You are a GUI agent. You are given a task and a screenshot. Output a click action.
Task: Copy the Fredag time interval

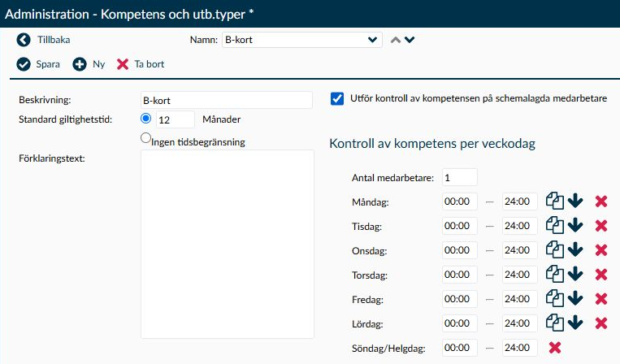click(555, 299)
